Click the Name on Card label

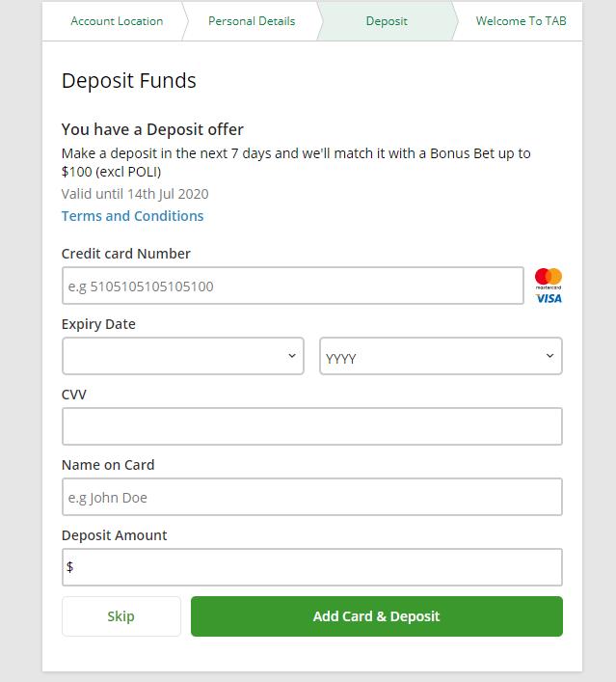108,465
